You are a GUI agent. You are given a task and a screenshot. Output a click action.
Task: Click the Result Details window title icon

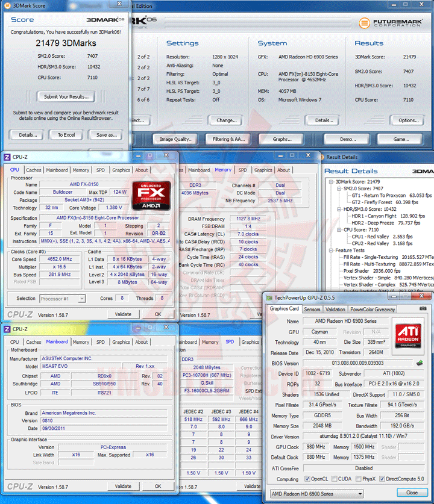click(x=322, y=157)
